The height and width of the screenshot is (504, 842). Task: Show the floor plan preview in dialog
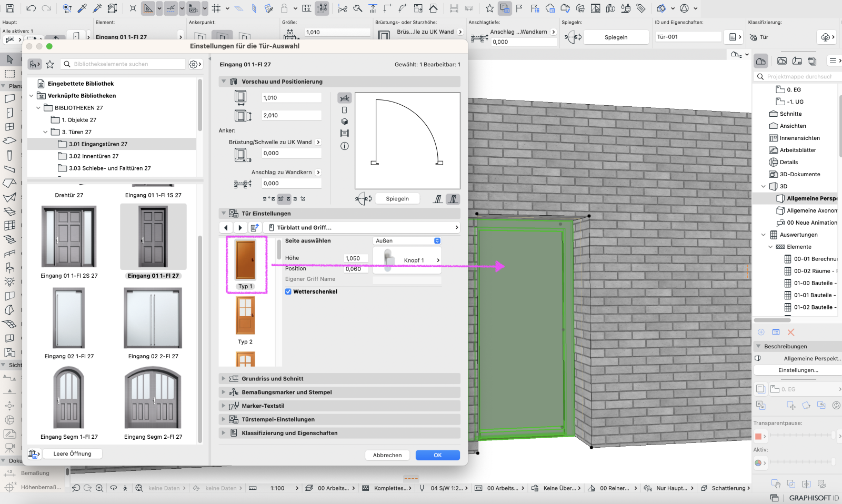(344, 98)
